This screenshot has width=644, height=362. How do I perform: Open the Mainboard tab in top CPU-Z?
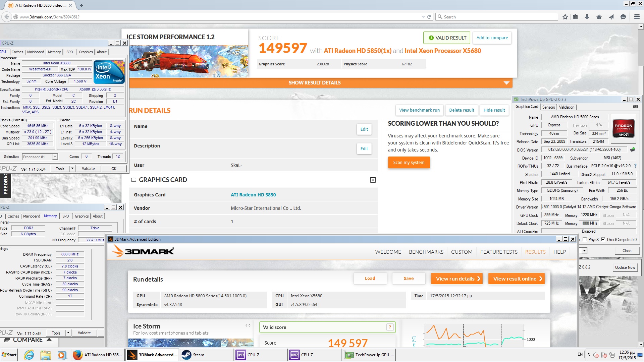click(36, 52)
